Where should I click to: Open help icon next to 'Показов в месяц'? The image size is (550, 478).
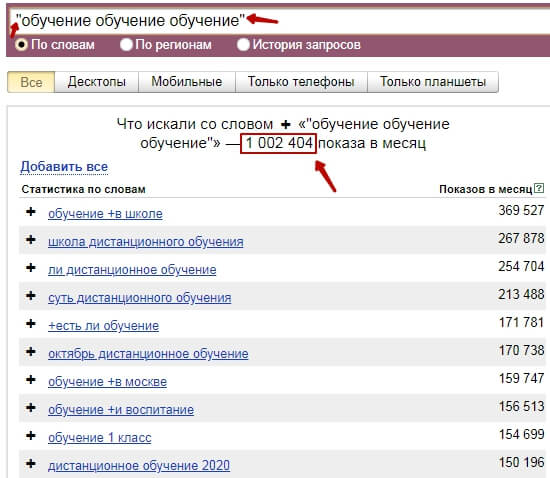click(x=539, y=188)
